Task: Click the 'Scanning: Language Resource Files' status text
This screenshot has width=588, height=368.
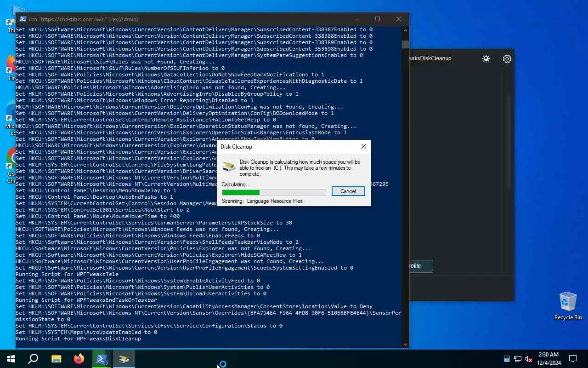Action: click(x=262, y=201)
